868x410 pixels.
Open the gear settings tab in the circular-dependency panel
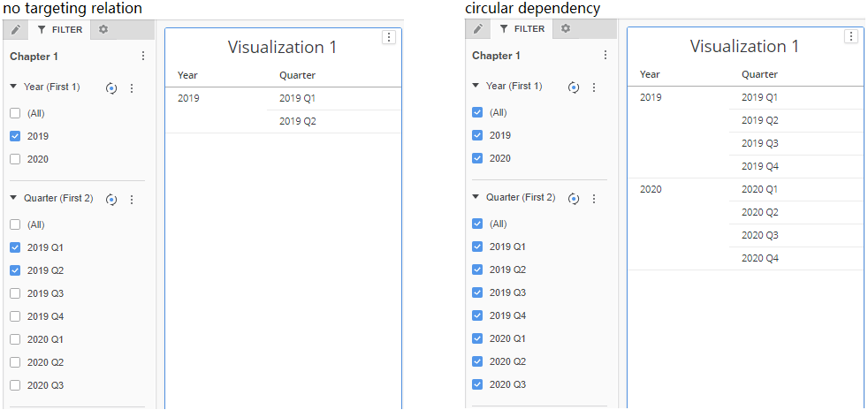(x=566, y=28)
